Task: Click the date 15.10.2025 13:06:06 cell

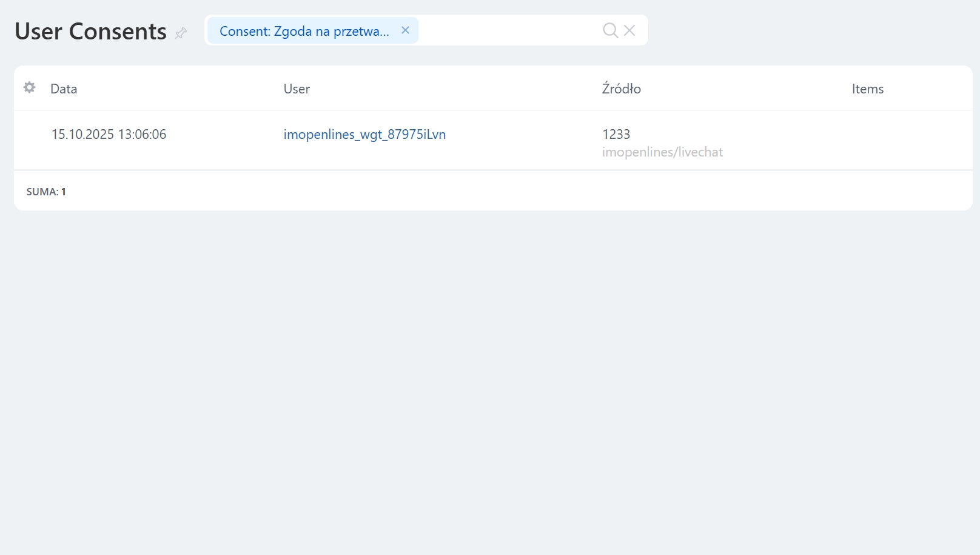Action: click(109, 134)
